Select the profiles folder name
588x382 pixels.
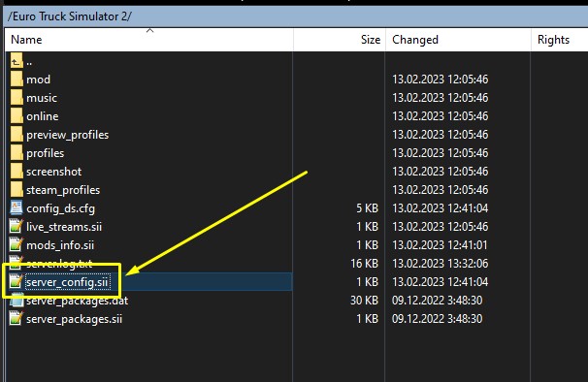coord(46,153)
